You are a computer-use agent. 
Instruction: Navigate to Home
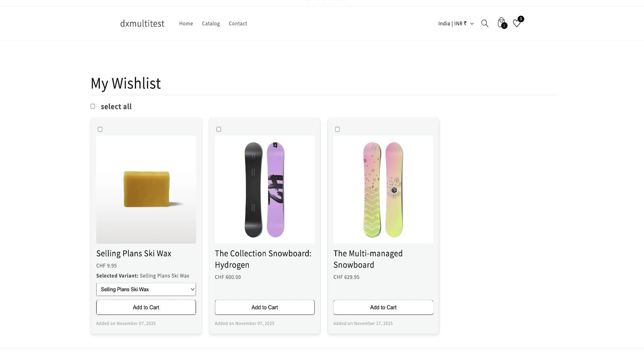pyautogui.click(x=186, y=23)
